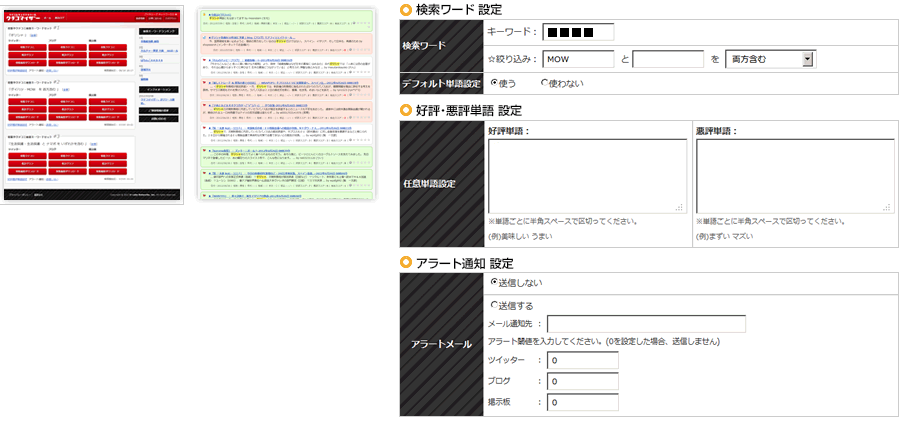Select the 使う default word radio button
The width and height of the screenshot is (900, 423).
(x=490, y=83)
